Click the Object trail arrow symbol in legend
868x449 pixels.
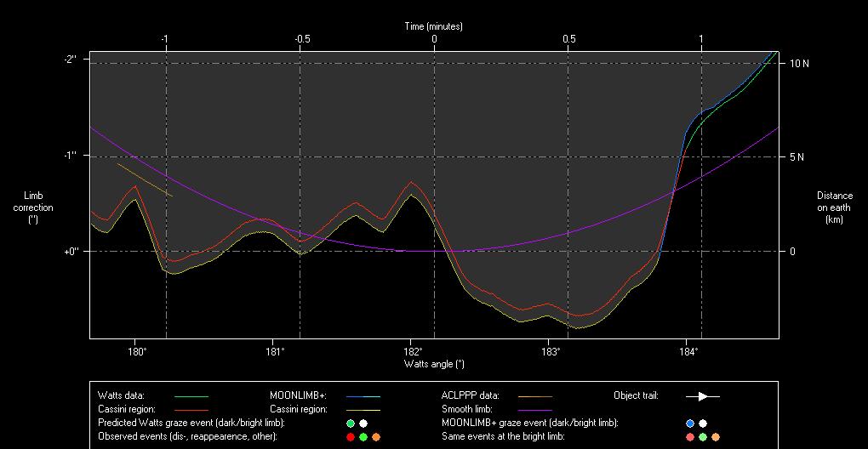[x=702, y=396]
